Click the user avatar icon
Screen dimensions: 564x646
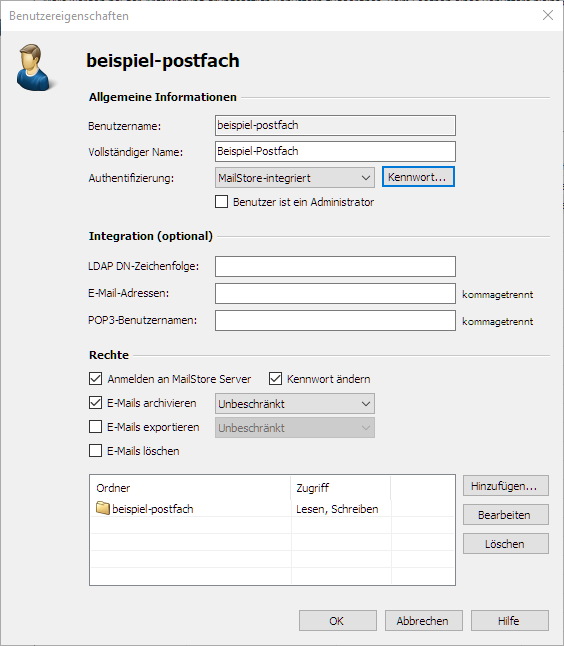[x=33, y=67]
